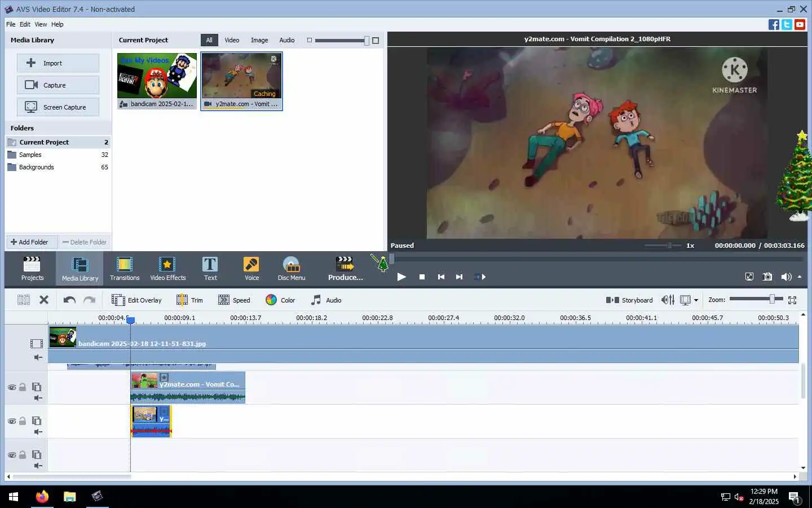Open the Color correction tool
This screenshot has width=812, height=508.
coord(280,300)
